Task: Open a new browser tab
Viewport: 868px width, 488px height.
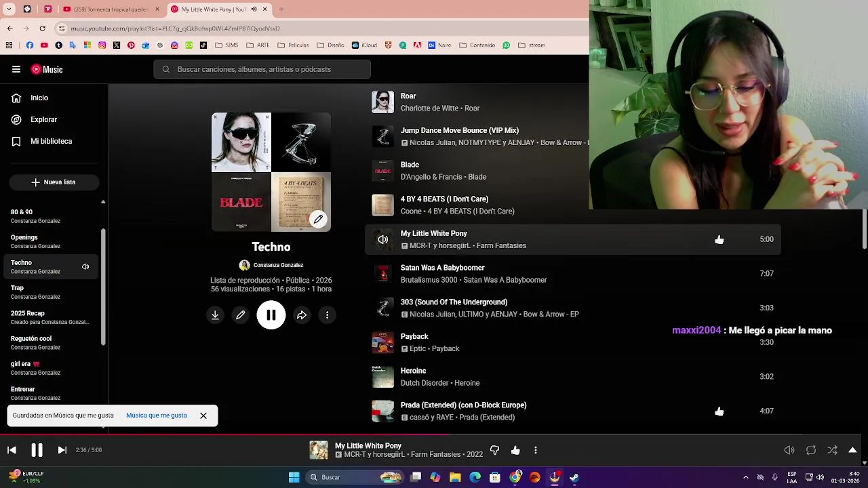Action: tap(281, 9)
